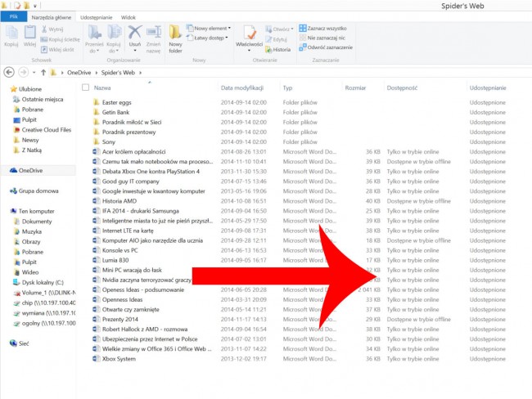Viewport: 532px width, 399px height.
Task: Expand the Łatwy dostęp dropdown
Action: coord(206,38)
